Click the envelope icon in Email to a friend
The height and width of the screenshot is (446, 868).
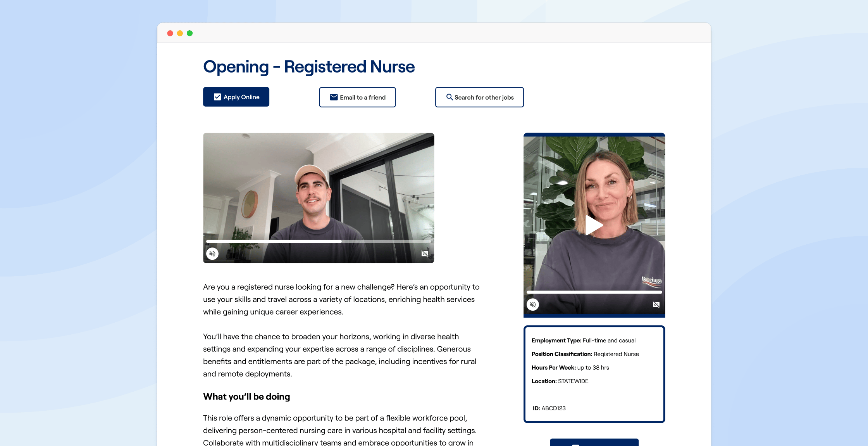[334, 97]
